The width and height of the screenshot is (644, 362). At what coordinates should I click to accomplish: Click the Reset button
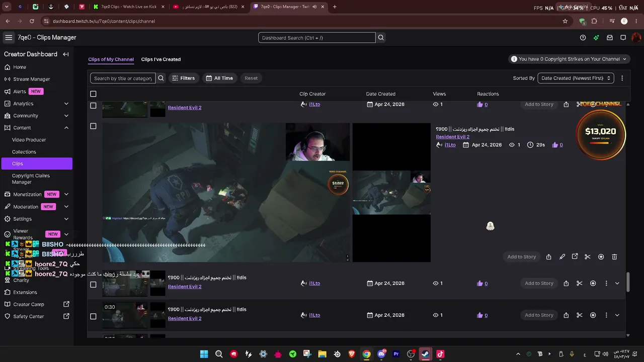coord(251,78)
